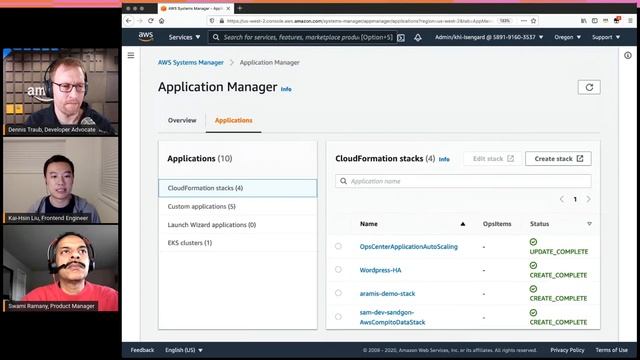Select the sam-dev-sandgon-AwsCompitoDataStack radio button
Screen dimensions: 640x360
(338, 316)
